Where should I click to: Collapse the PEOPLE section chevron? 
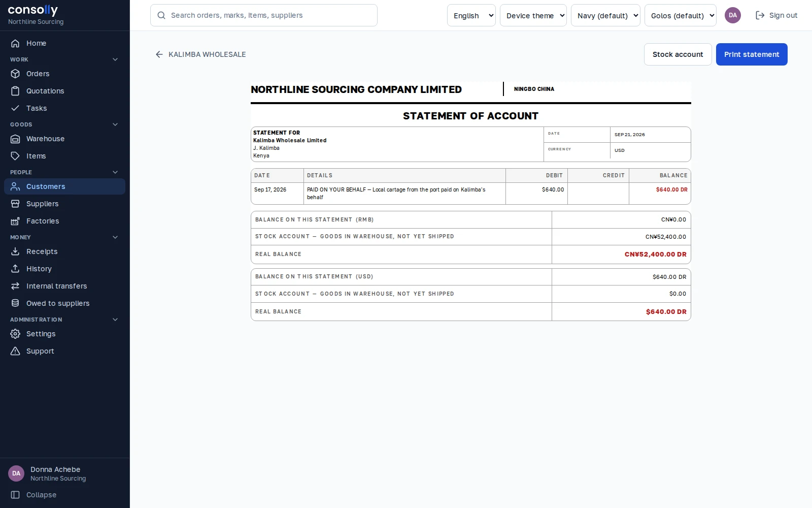[115, 172]
